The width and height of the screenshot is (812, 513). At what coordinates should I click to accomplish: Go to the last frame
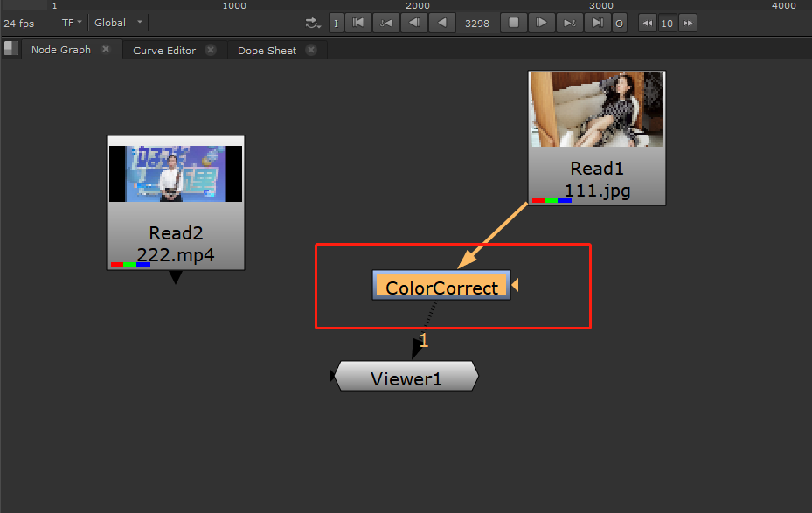tap(598, 23)
